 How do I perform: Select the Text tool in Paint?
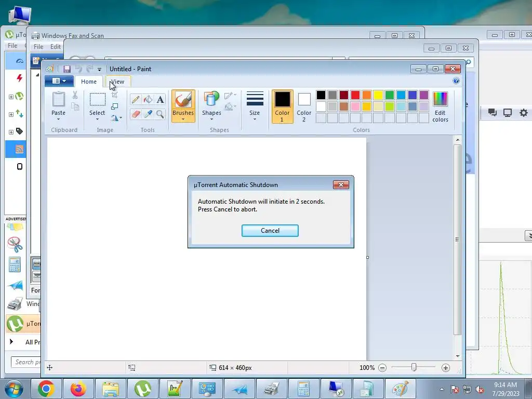(x=160, y=99)
